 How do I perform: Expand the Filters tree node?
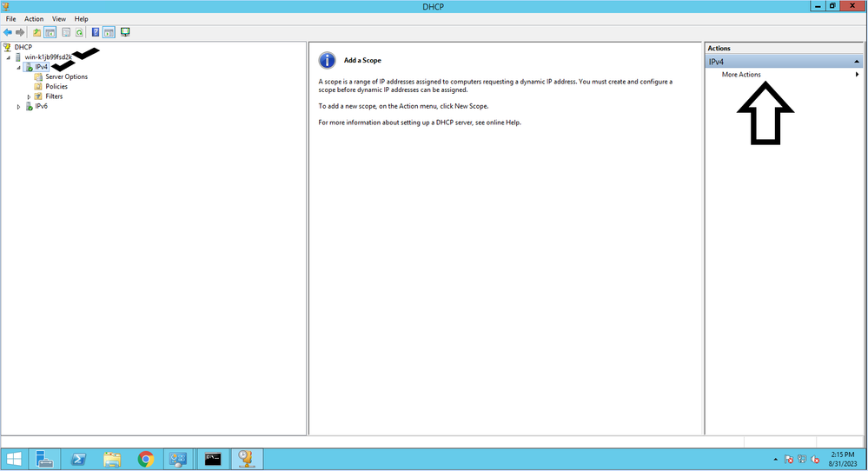[29, 96]
